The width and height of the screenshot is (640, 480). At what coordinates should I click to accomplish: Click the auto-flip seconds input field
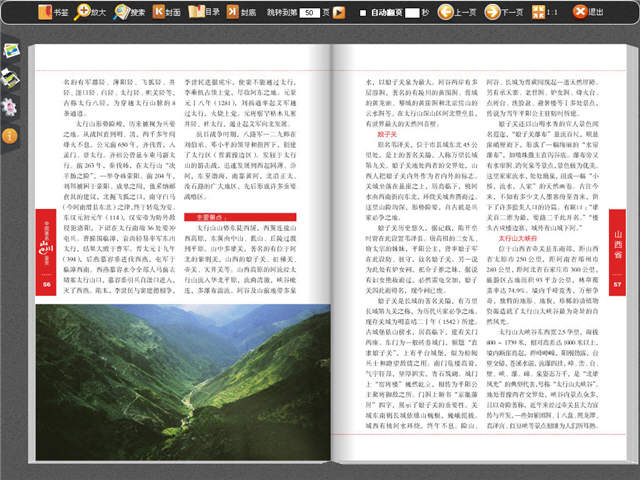click(x=412, y=13)
